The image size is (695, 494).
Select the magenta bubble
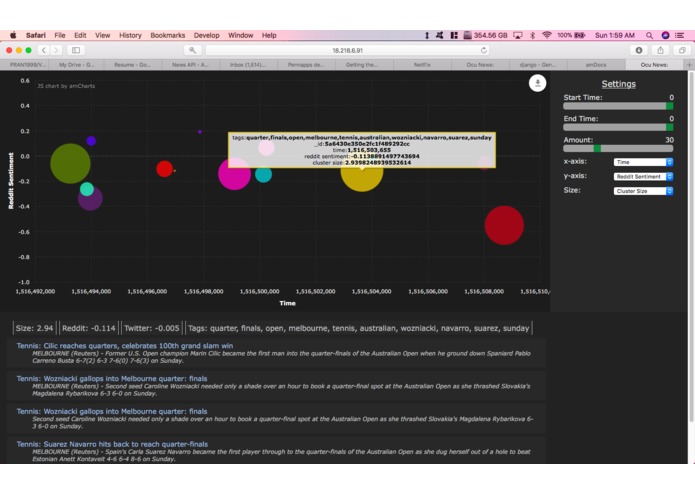(234, 174)
